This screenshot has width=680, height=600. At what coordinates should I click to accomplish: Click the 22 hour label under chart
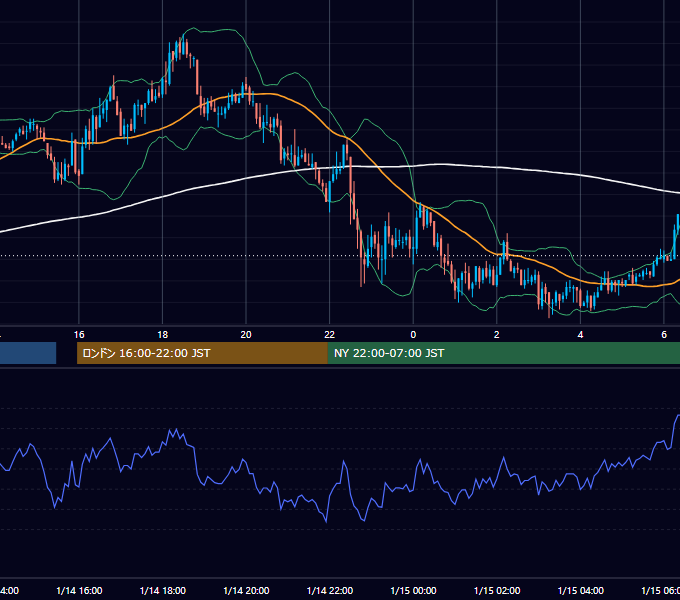point(330,335)
